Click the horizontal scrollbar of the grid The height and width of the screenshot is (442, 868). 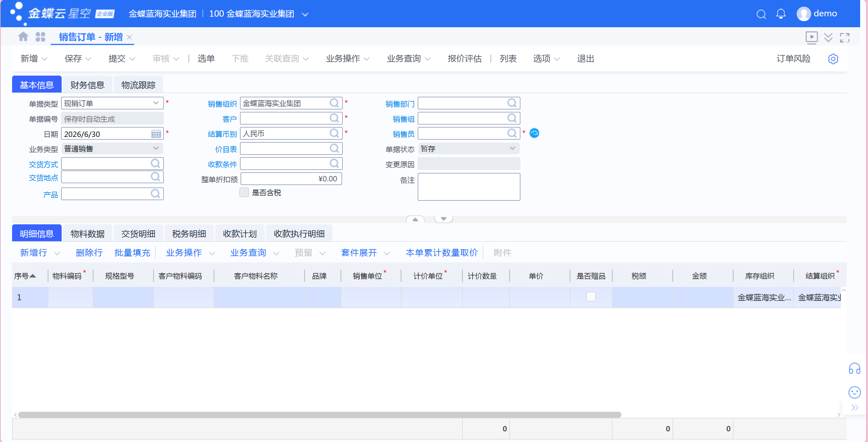pos(319,414)
